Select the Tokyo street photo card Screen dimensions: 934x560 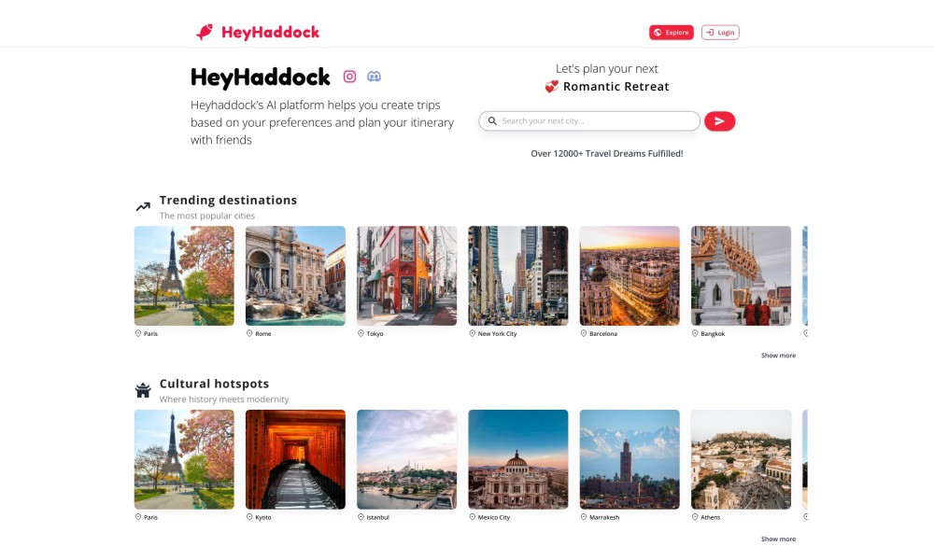(407, 275)
